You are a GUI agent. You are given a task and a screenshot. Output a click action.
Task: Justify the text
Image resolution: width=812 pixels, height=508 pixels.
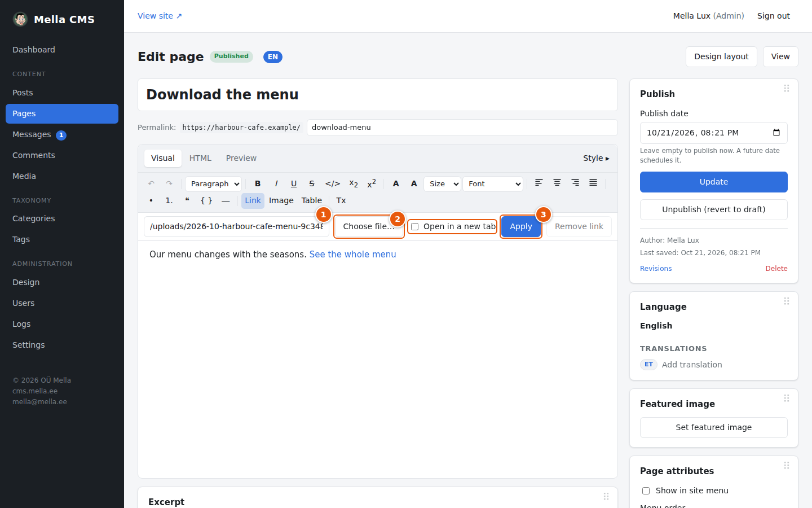[x=593, y=183]
